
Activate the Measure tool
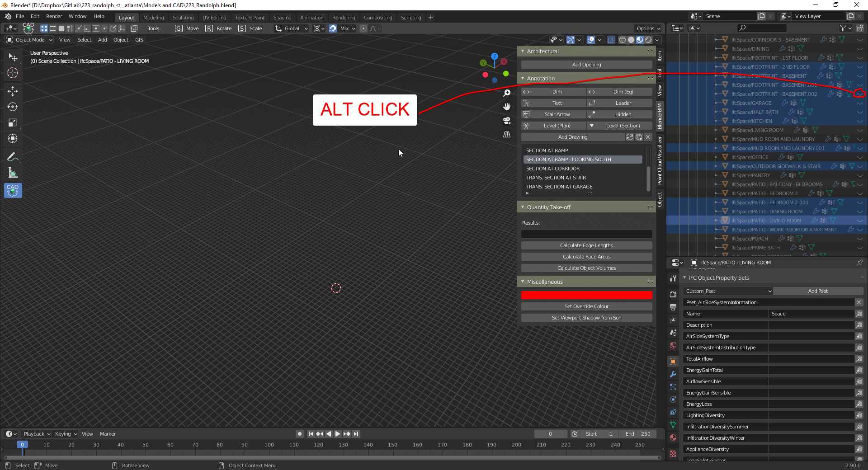click(x=13, y=173)
